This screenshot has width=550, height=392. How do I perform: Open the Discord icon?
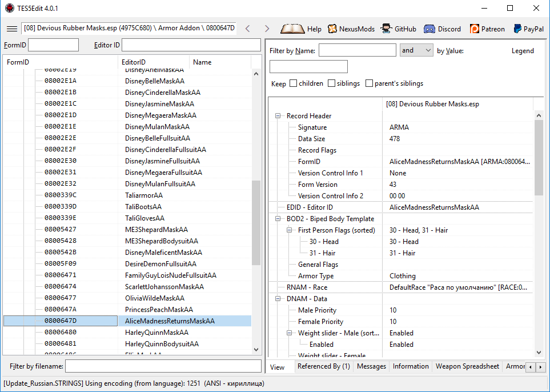pyautogui.click(x=429, y=29)
